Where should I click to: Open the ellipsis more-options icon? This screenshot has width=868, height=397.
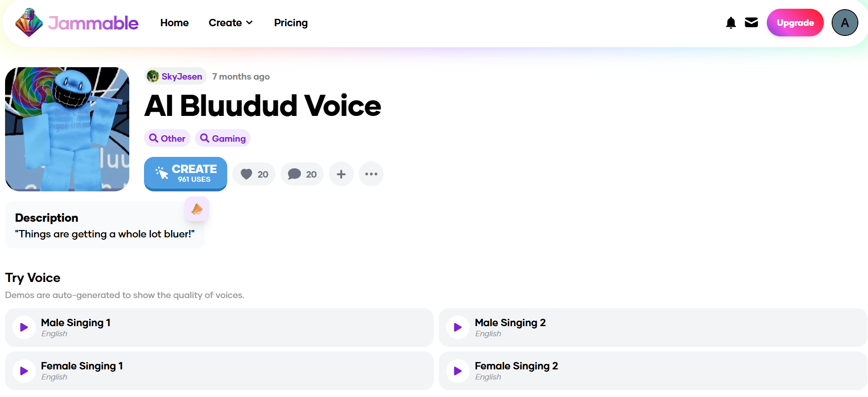click(371, 174)
